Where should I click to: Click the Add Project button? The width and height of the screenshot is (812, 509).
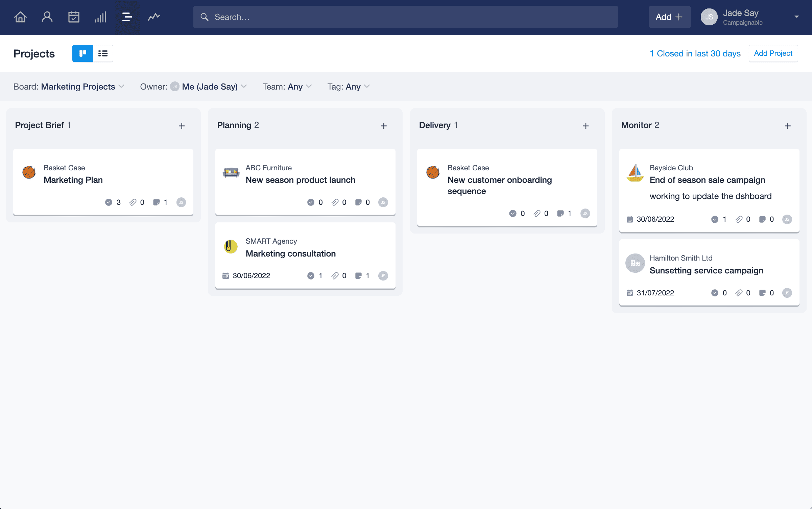click(x=773, y=53)
